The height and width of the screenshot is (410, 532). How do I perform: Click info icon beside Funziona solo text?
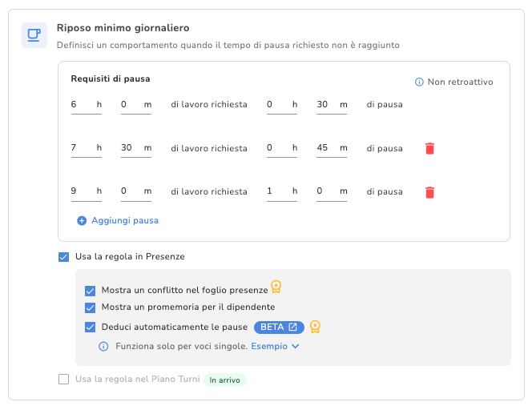(103, 347)
